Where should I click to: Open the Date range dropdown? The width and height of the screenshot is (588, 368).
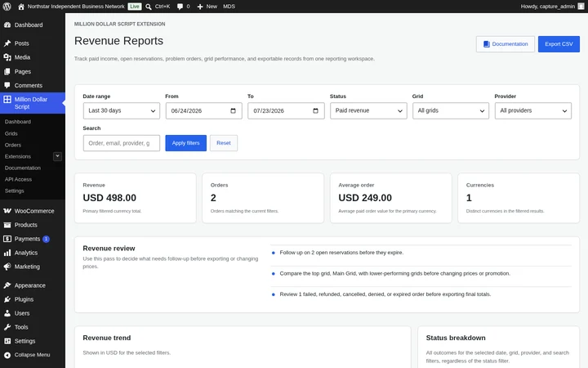(122, 110)
